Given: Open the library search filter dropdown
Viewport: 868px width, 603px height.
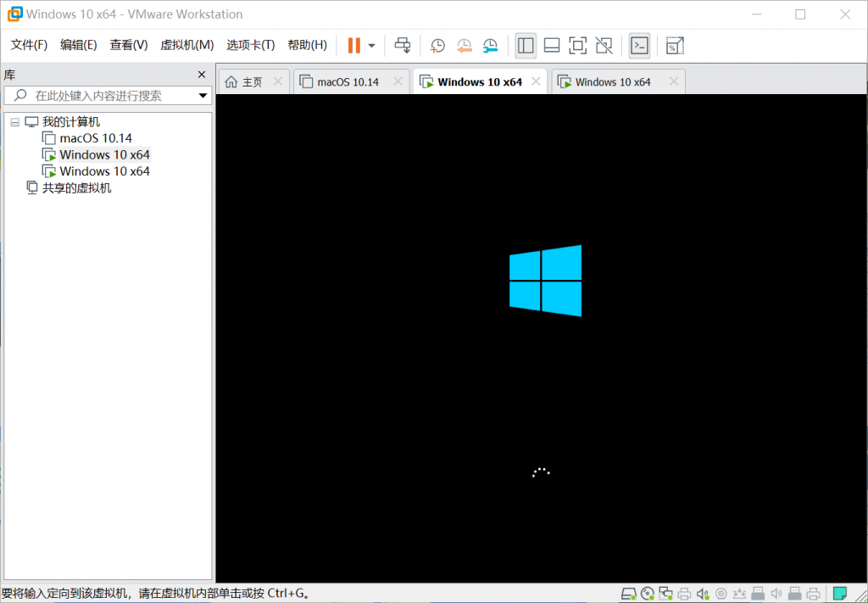Looking at the screenshot, I should point(203,96).
